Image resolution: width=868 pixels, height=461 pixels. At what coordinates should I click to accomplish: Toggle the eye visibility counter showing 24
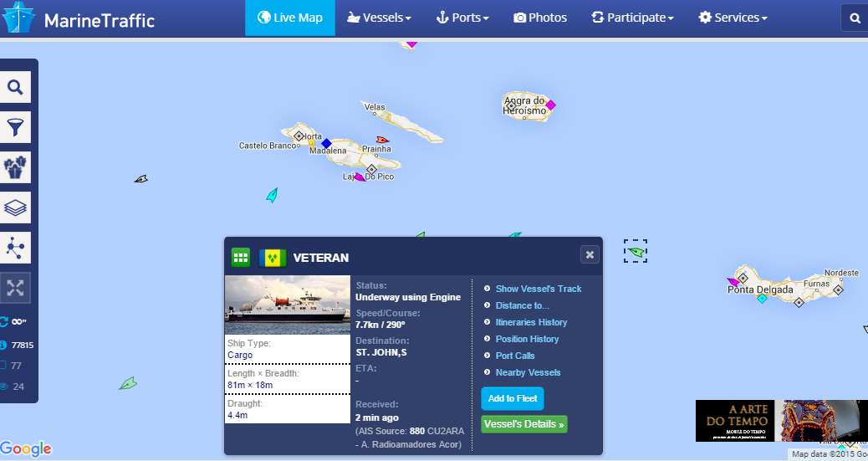(x=13, y=387)
